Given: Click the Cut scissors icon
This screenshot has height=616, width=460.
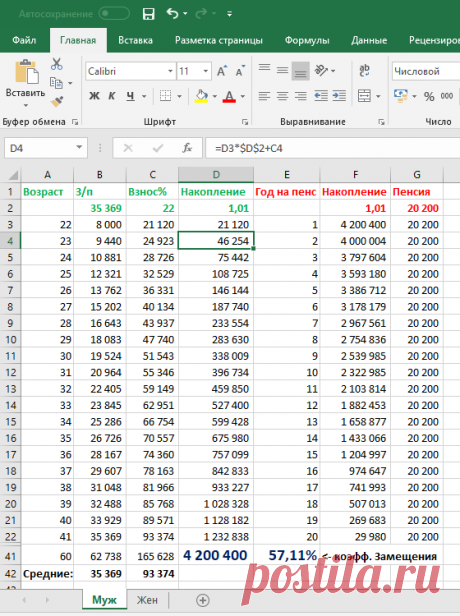Looking at the screenshot, I should (x=57, y=64).
